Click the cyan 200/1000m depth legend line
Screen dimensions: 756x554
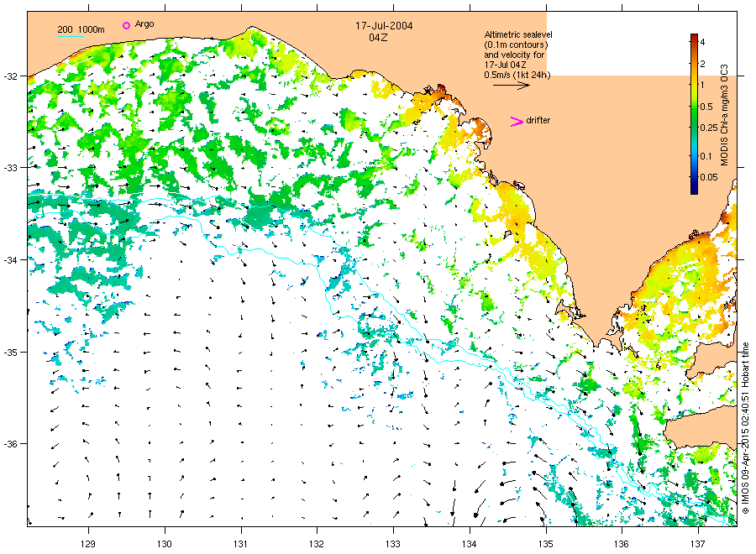tap(71, 36)
